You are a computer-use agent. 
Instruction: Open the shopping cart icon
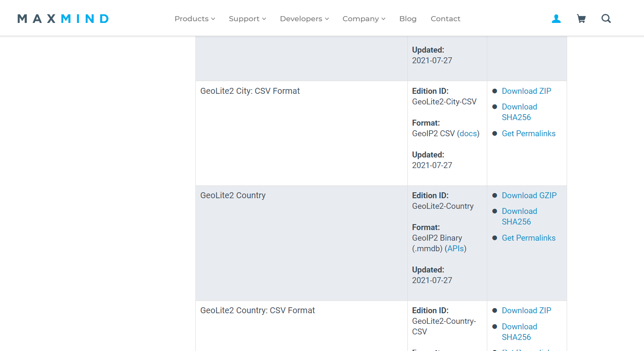click(581, 19)
